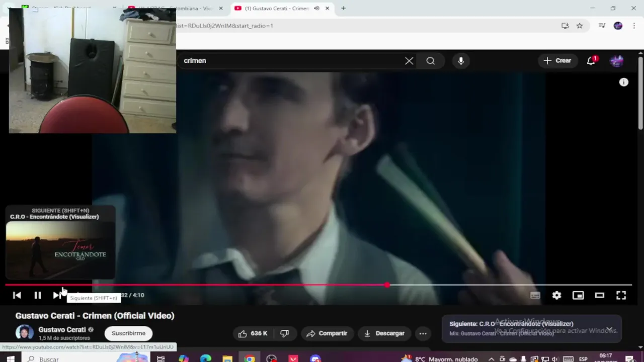The image size is (644, 362).
Task: Click the magnifier search button
Action: [x=431, y=61]
